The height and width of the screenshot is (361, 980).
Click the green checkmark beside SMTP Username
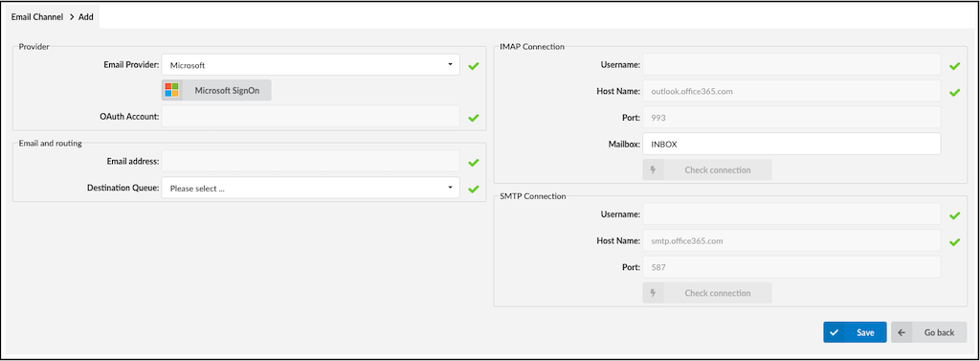[954, 215]
